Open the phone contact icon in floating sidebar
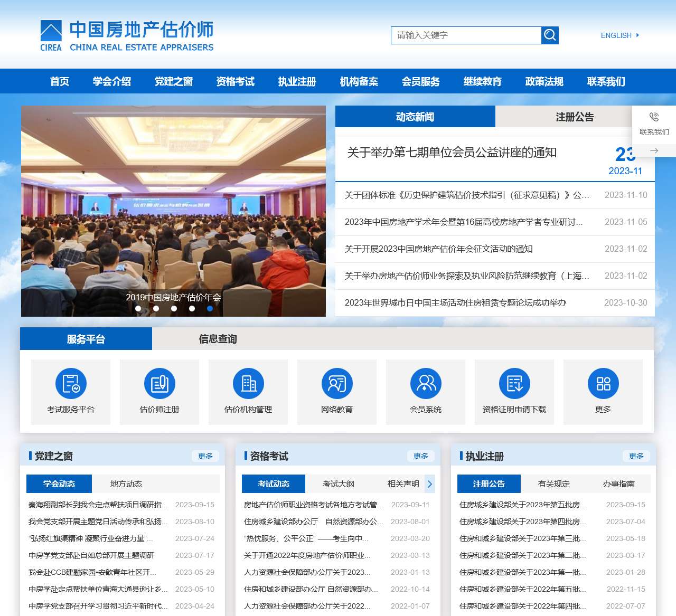Screen dimensions: 676x616 coord(654,117)
